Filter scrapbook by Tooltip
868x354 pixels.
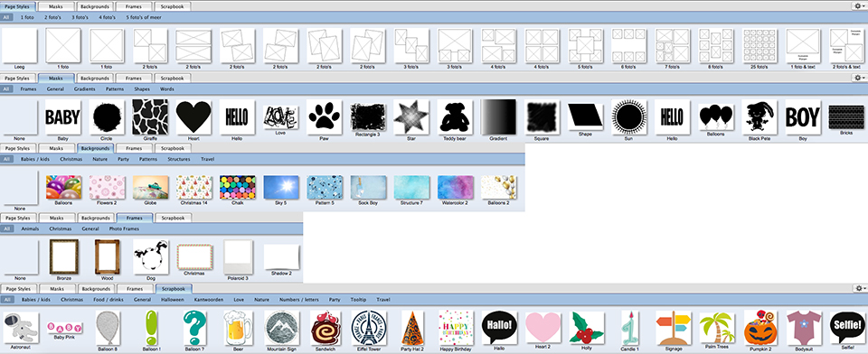click(x=359, y=299)
